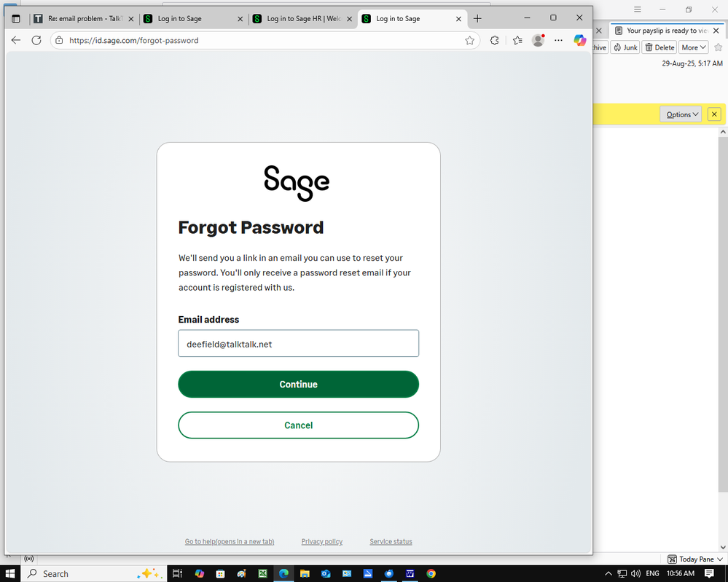
Task: Open Edge settings via the ellipsis icon
Action: tap(558, 40)
